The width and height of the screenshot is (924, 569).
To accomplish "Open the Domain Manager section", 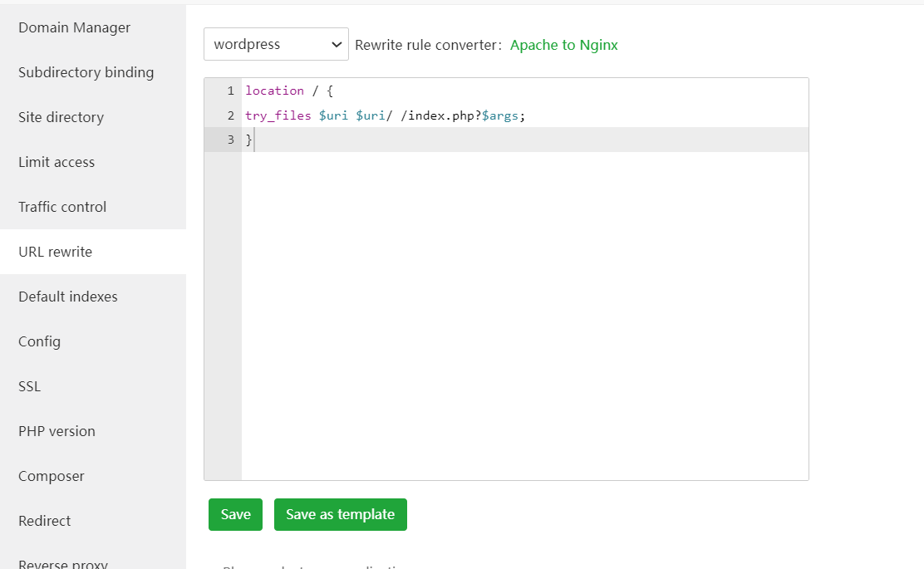I will click(x=74, y=27).
